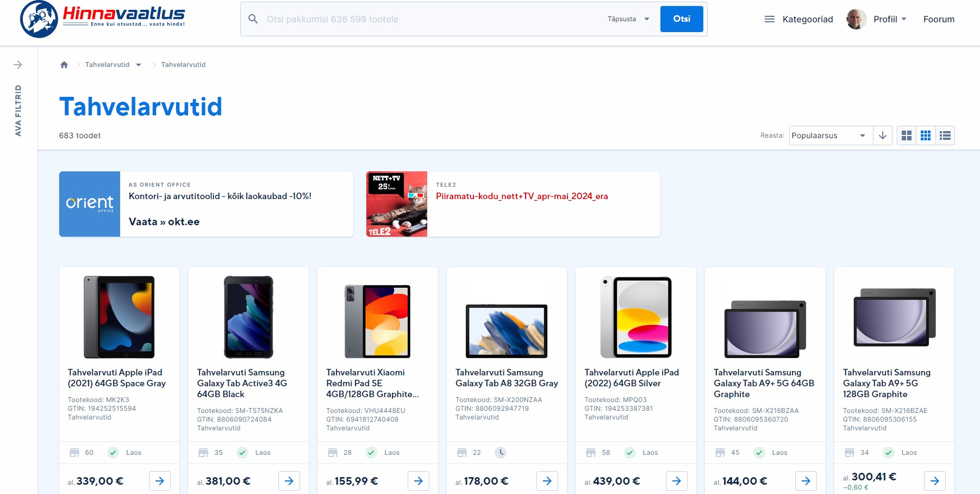Click the search magnifier icon
The width and height of the screenshot is (980, 494).
pyautogui.click(x=253, y=19)
